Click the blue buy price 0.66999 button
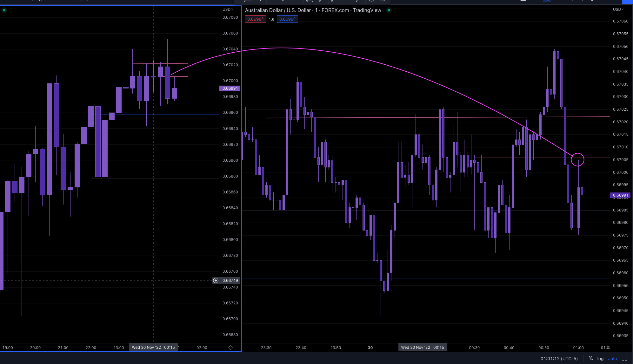The image size is (633, 364). coord(287,19)
